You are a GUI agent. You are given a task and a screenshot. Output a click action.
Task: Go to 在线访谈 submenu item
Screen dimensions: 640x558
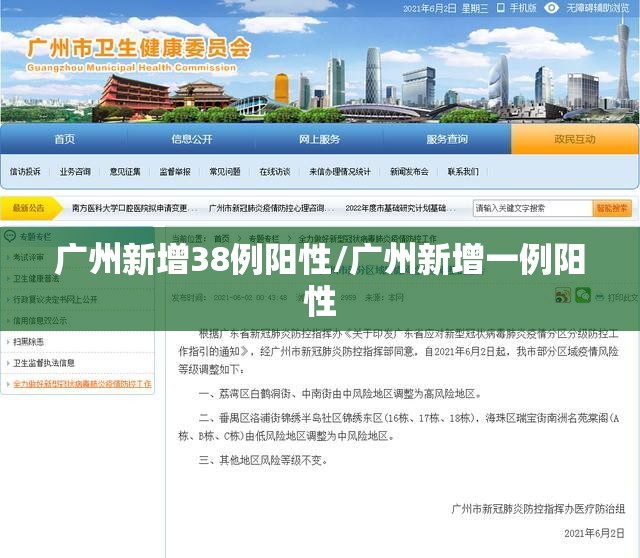(x=275, y=172)
